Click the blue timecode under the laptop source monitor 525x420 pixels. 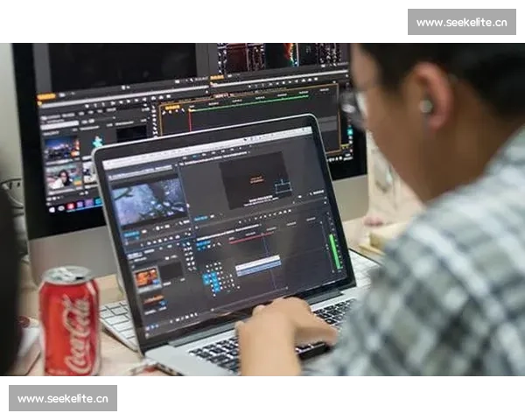(x=130, y=234)
